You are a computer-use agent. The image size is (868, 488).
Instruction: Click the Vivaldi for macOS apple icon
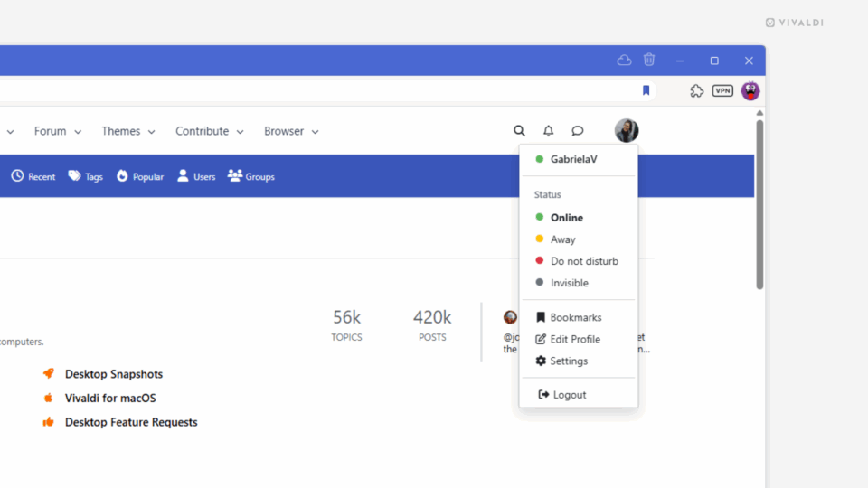[48, 398]
